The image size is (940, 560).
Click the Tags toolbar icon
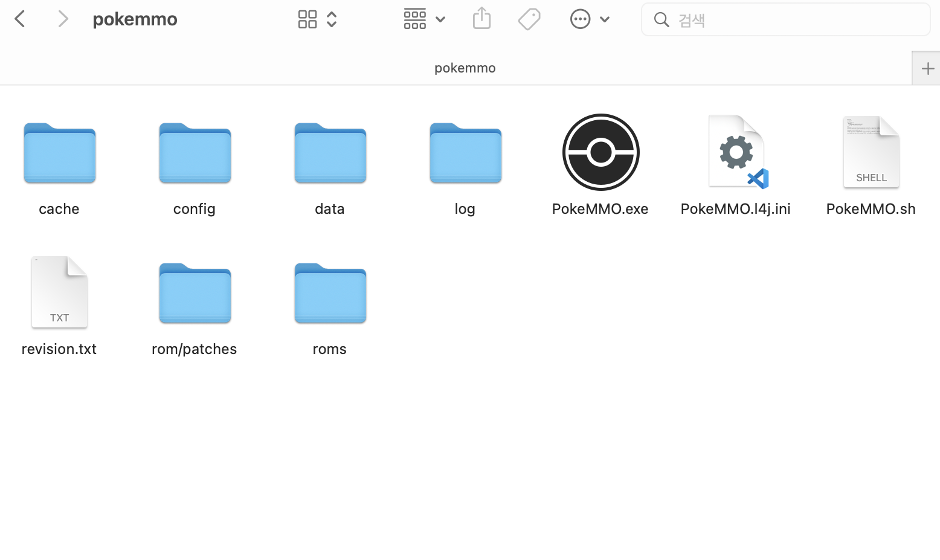click(x=529, y=19)
